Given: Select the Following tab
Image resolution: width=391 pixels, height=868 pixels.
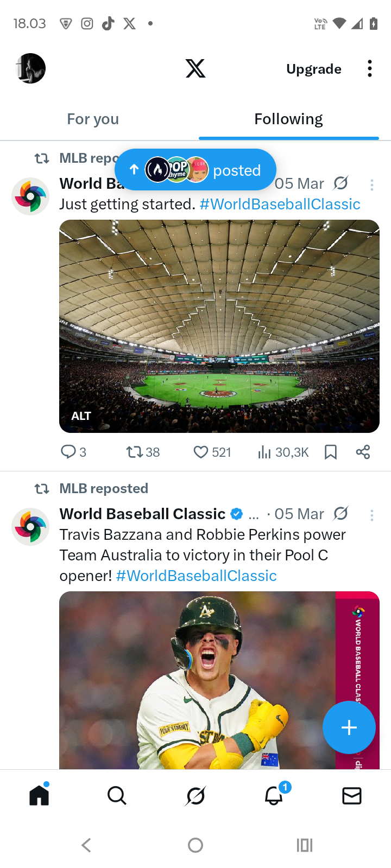Looking at the screenshot, I should [x=288, y=119].
